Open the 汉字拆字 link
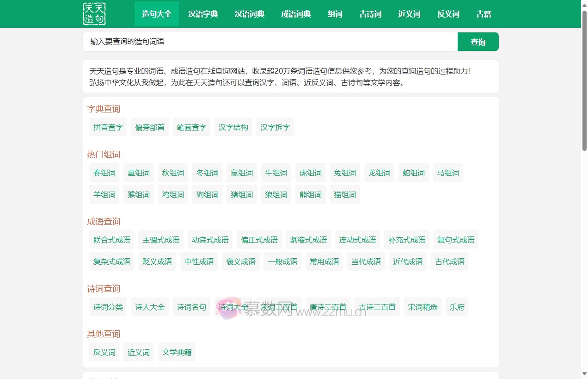Viewport: 588px width, 379px height. click(x=275, y=127)
